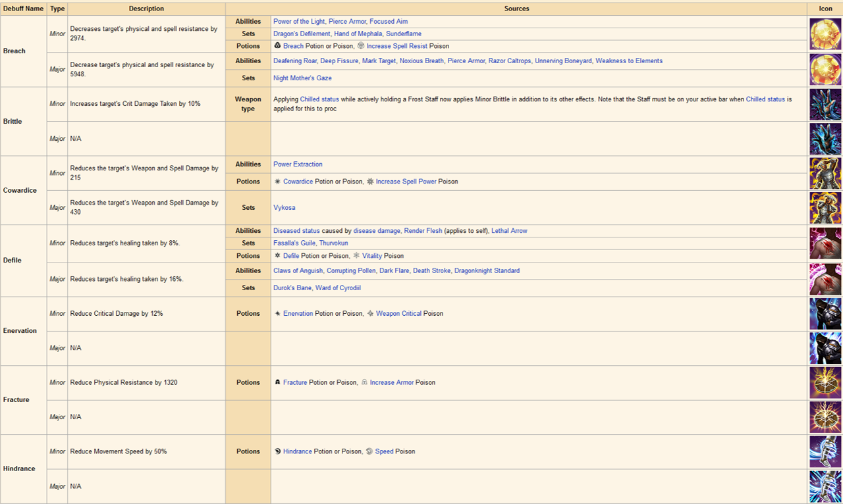Follow the Noxious Breath link

tap(421, 61)
